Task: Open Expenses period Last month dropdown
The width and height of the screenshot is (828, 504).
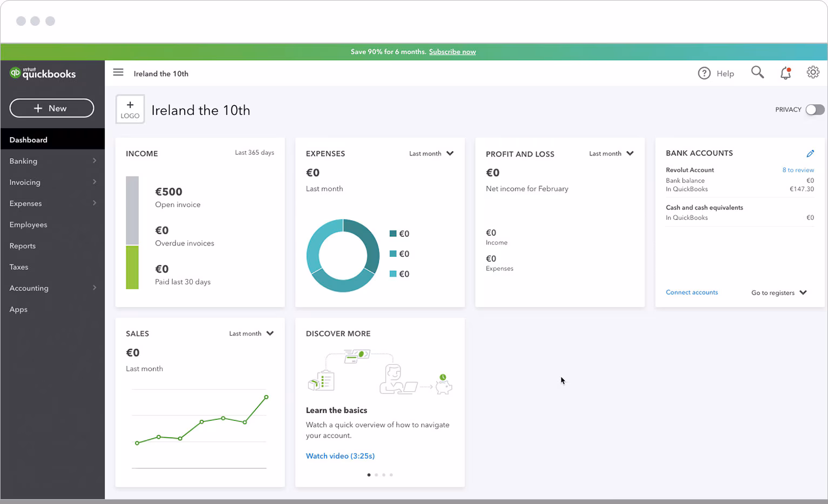Action: coord(431,154)
